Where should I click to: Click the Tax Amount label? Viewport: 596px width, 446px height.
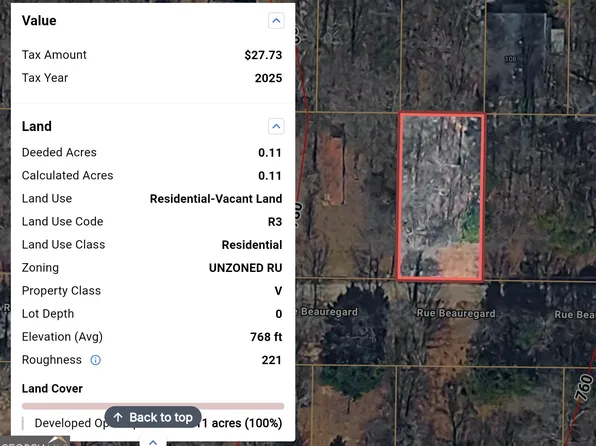(x=54, y=55)
